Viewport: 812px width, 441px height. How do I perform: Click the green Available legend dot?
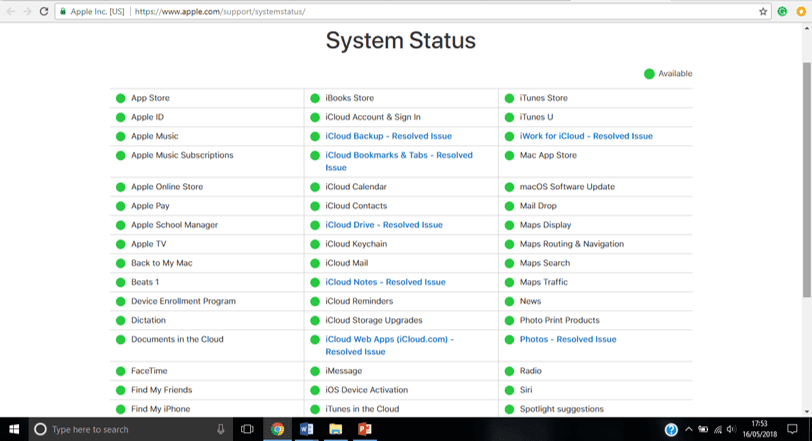point(649,74)
